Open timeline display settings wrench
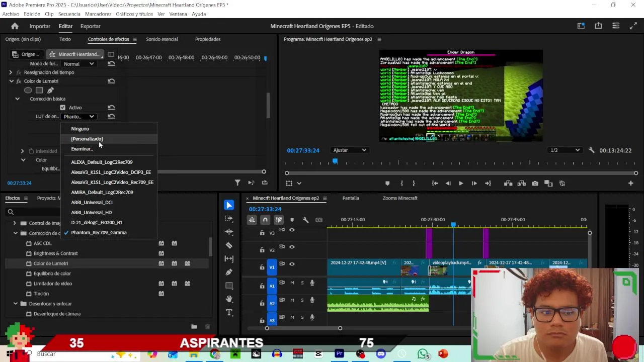This screenshot has height=362, width=644. (x=305, y=220)
